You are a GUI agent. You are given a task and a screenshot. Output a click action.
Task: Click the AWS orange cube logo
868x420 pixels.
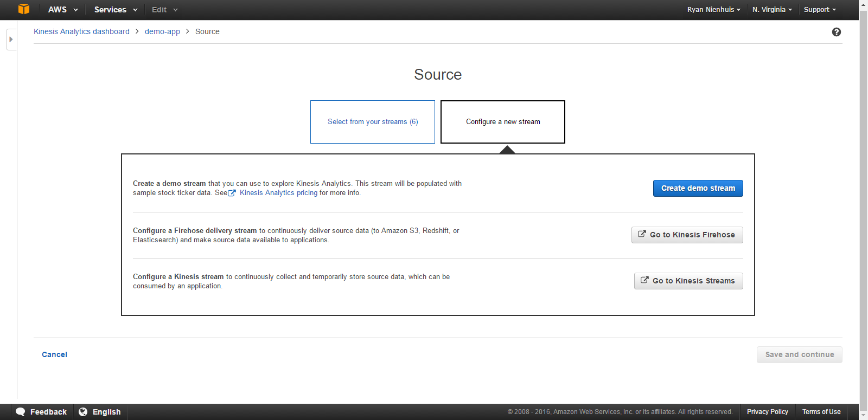(x=23, y=9)
